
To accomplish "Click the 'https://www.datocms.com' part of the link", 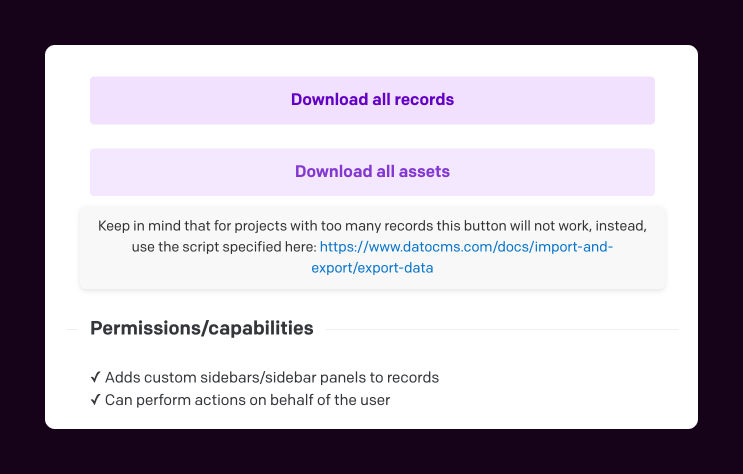I will click(x=406, y=247).
